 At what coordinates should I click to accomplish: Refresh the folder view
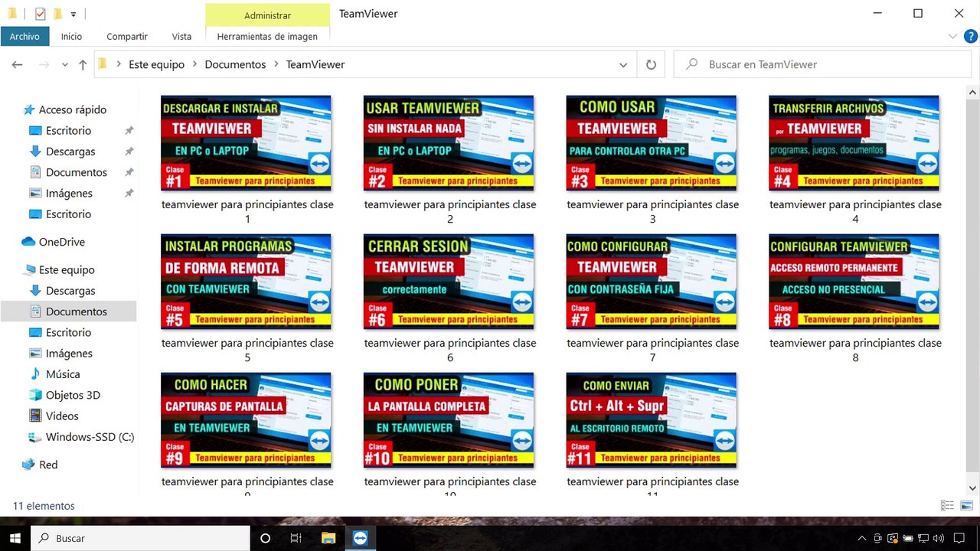(651, 65)
